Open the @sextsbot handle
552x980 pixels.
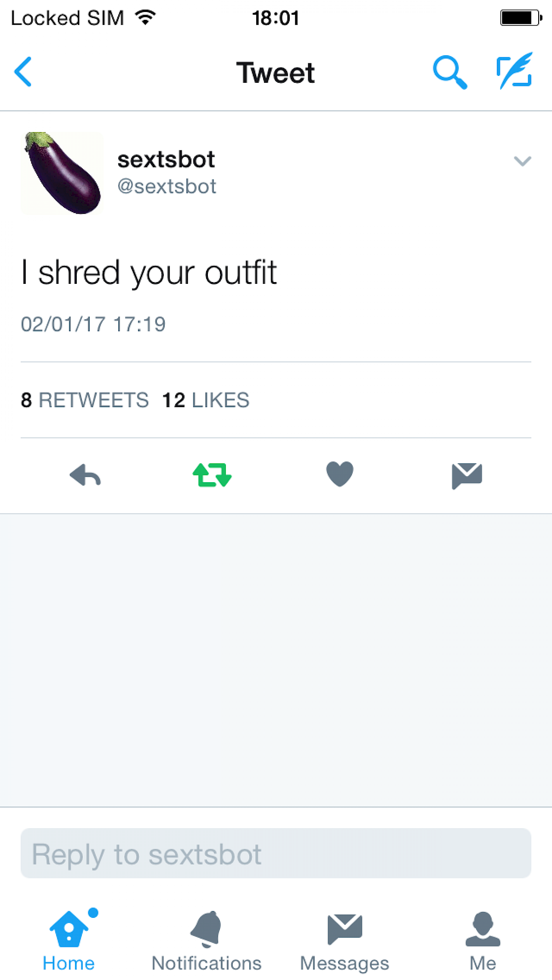pos(167,186)
